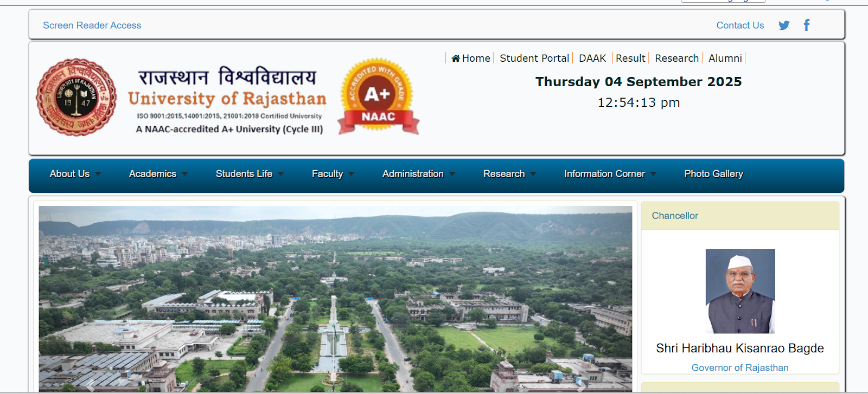The height and width of the screenshot is (394, 868).
Task: Open the university Facebook page icon
Action: click(807, 25)
